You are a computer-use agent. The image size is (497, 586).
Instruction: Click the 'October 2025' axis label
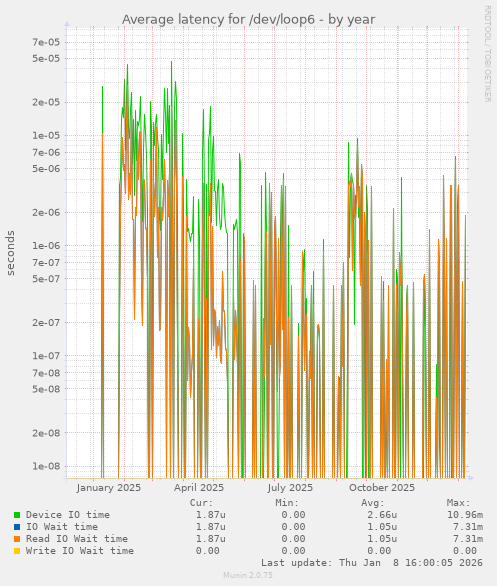point(382,488)
